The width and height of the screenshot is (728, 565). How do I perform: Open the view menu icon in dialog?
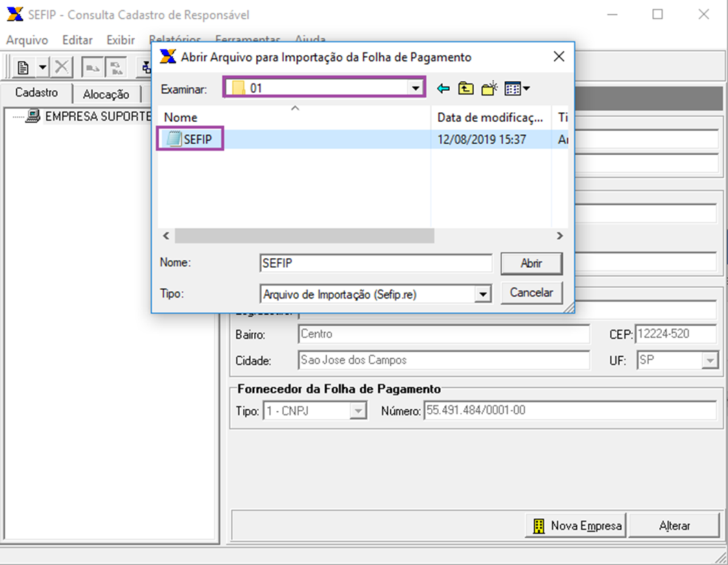pos(517,88)
